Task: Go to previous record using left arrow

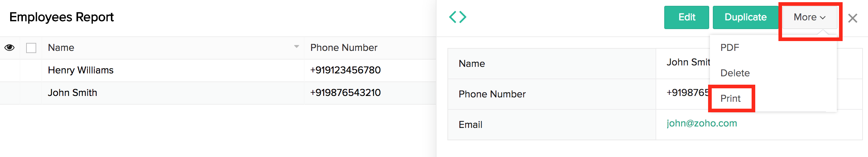Action: click(452, 17)
